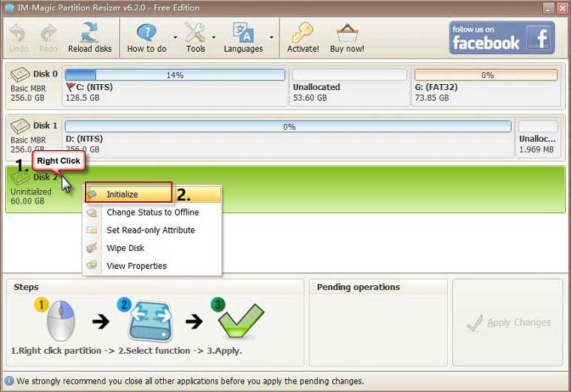Click the C: partition 14% usage bar

point(175,75)
